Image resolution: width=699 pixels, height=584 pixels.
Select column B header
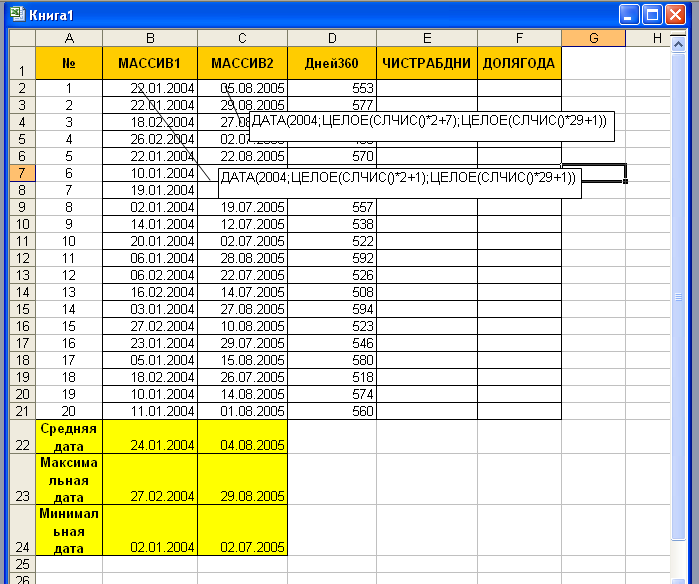(150, 38)
